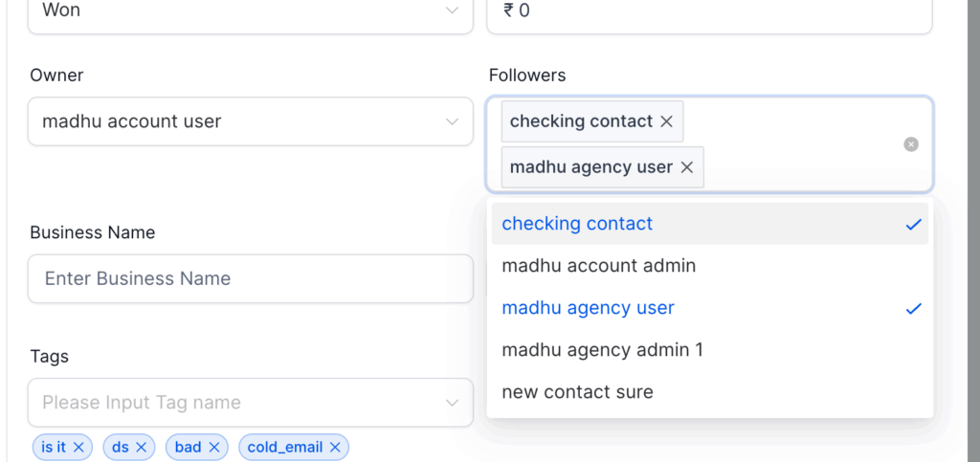Screen dimensions: 980x462
Task: Uncheck the checkmark next to madhu agency user
Action: [x=913, y=308]
